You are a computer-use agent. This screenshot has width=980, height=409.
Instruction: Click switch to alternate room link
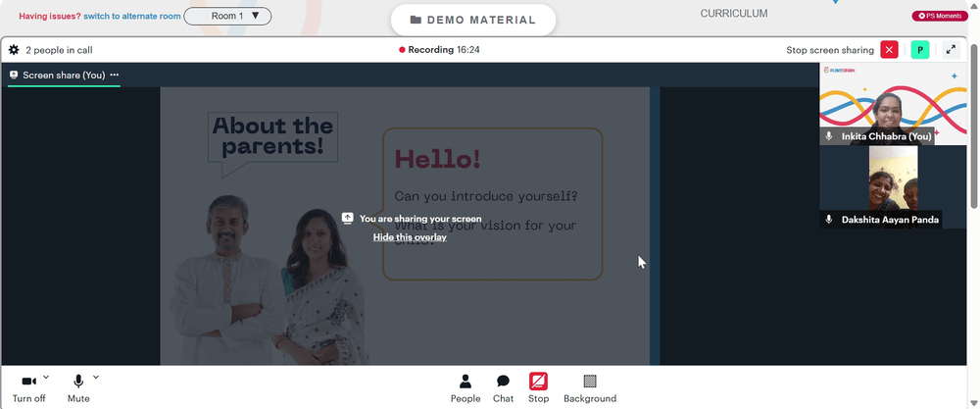132,17
